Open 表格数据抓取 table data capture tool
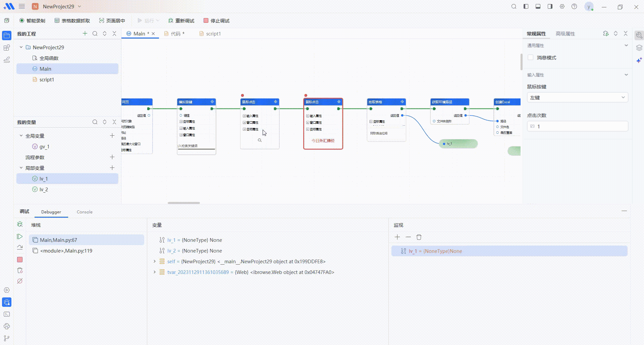644x345 pixels. 72,21
